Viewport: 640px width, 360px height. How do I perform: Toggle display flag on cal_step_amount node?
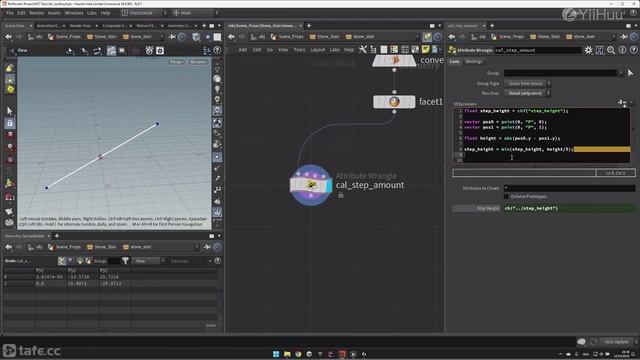[x=329, y=185]
